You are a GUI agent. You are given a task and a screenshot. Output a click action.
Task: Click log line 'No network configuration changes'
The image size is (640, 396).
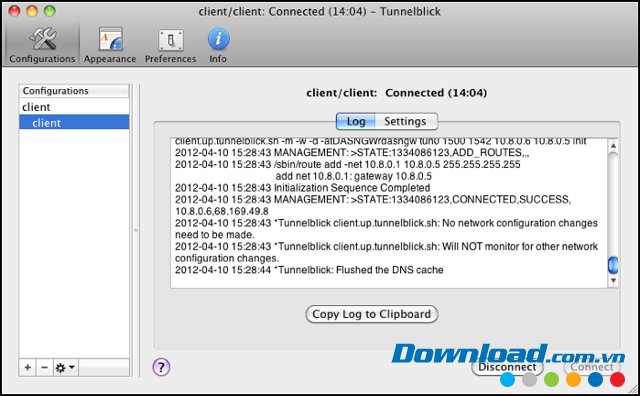(386, 223)
